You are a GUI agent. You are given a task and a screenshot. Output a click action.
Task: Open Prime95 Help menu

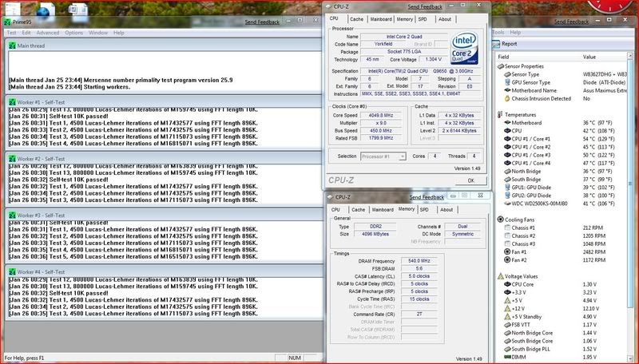[x=118, y=33]
